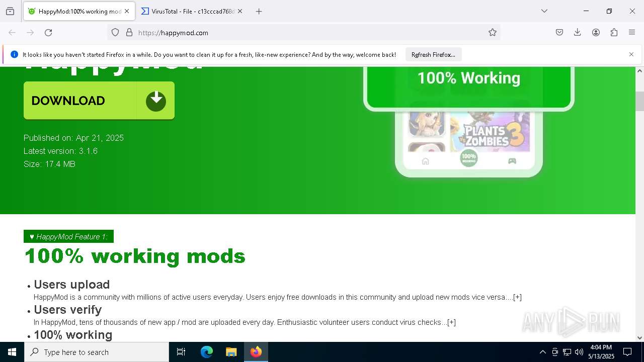This screenshot has width=644, height=362.
Task: Click the Plants vs Zombies 3 thumbnail
Action: click(x=490, y=132)
